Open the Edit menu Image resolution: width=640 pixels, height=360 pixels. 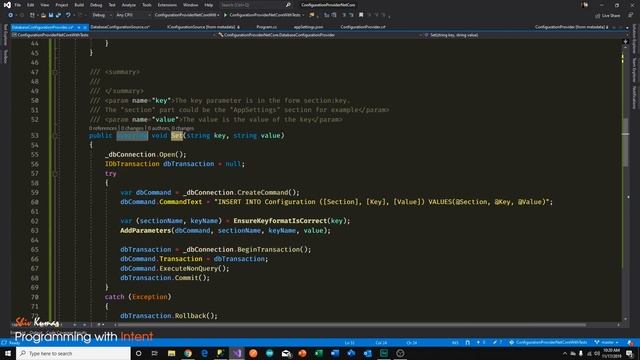pyautogui.click(x=31, y=5)
